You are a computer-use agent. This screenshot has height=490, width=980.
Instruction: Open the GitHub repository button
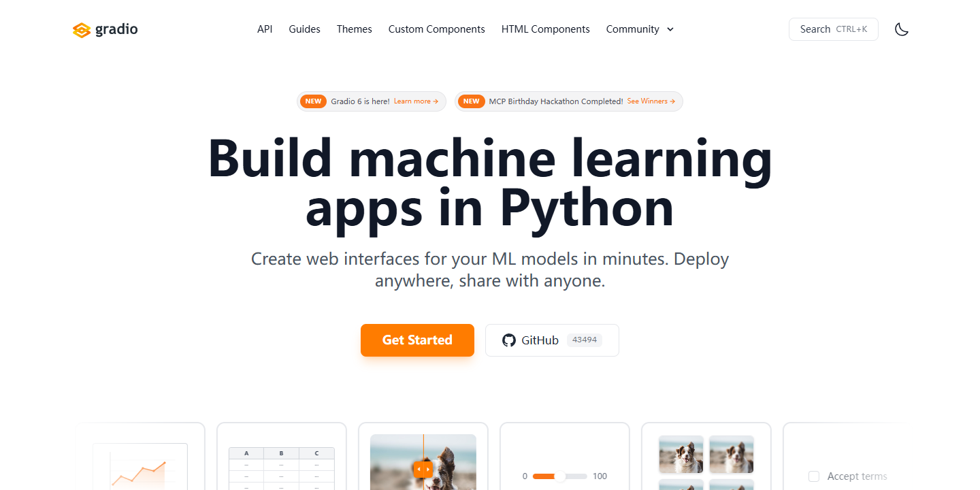552,340
